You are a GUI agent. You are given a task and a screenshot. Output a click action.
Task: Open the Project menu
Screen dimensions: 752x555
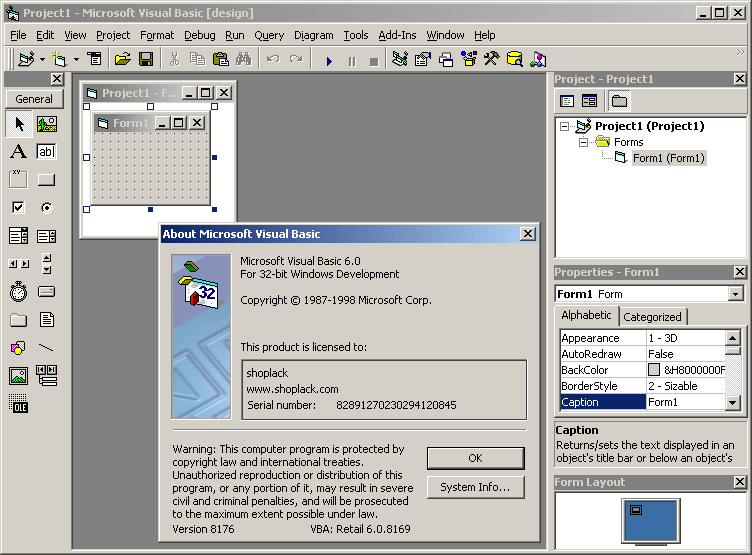click(113, 35)
